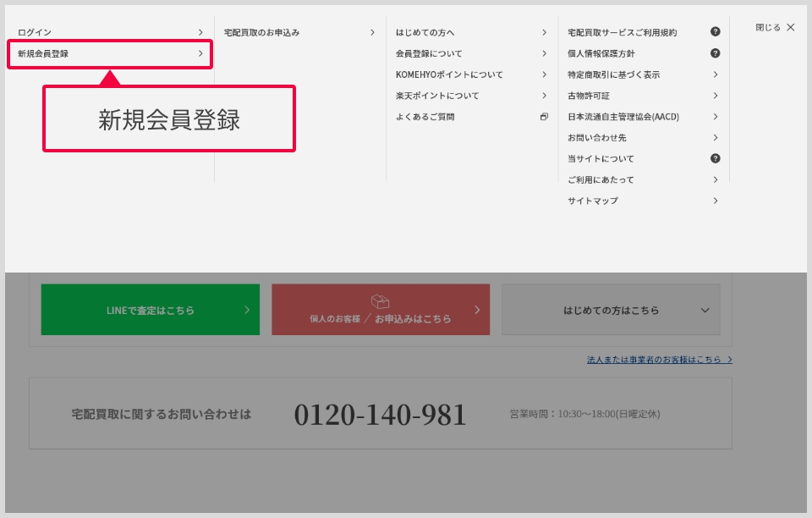Select はじめての方へ from the menu
812x518 pixels.
[x=425, y=32]
